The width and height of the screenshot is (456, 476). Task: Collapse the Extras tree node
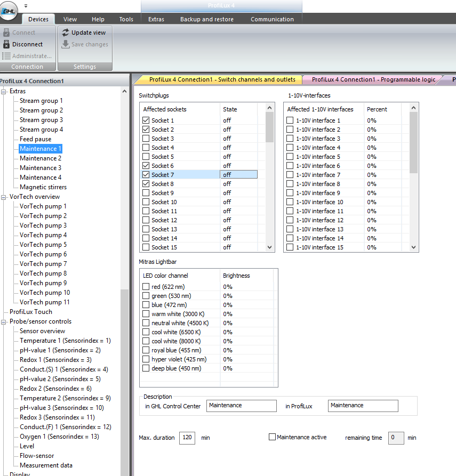click(x=4, y=91)
